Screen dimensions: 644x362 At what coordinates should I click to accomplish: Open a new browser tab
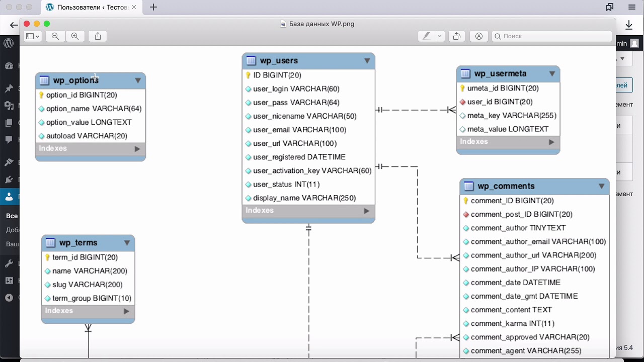click(x=153, y=7)
